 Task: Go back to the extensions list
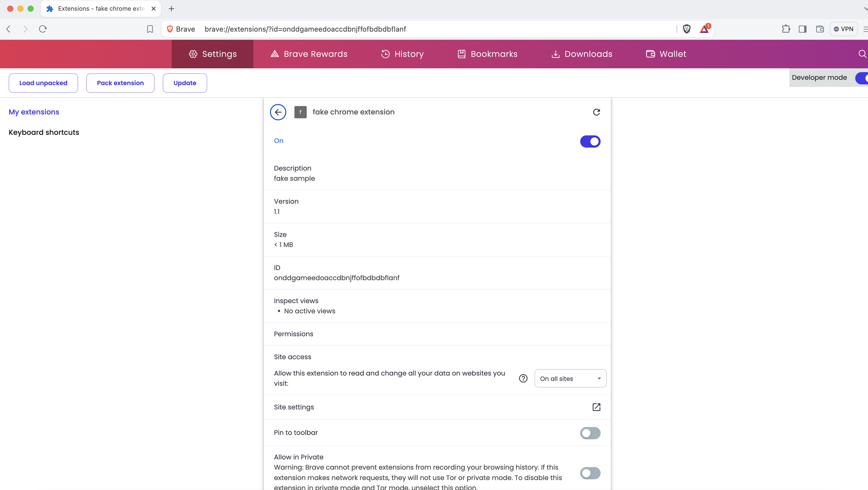278,112
